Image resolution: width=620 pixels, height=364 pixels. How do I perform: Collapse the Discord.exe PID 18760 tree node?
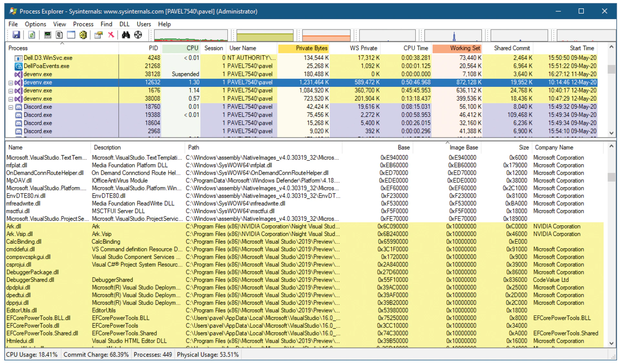11,107
